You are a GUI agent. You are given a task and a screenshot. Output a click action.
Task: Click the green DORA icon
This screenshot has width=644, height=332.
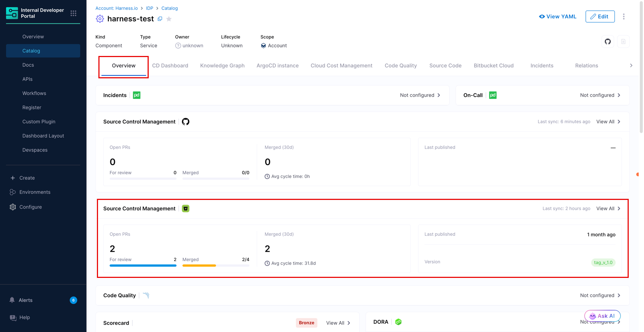[x=398, y=322]
